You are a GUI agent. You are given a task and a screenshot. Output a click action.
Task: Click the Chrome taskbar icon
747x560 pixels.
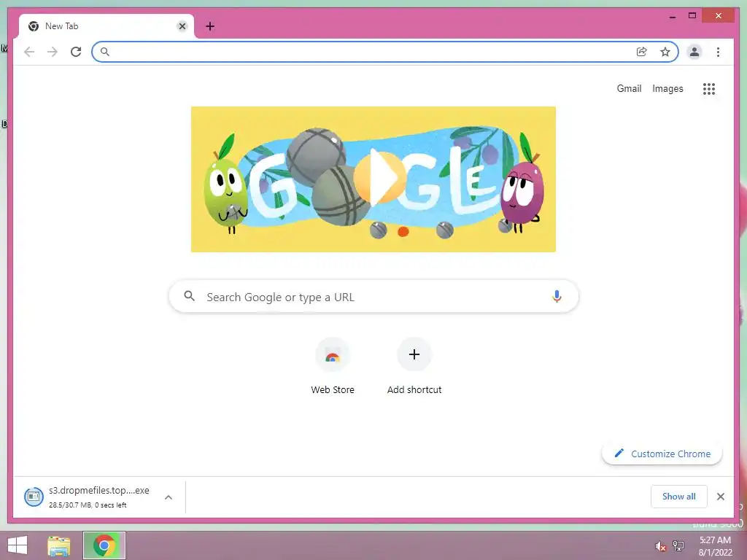pos(104,545)
